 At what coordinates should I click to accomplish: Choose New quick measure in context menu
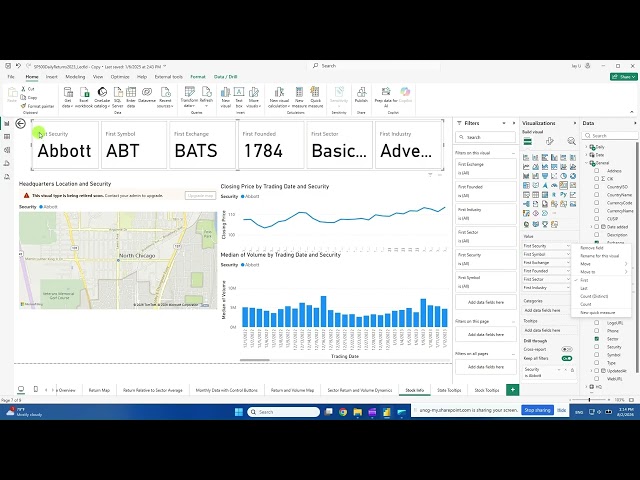coord(598,313)
